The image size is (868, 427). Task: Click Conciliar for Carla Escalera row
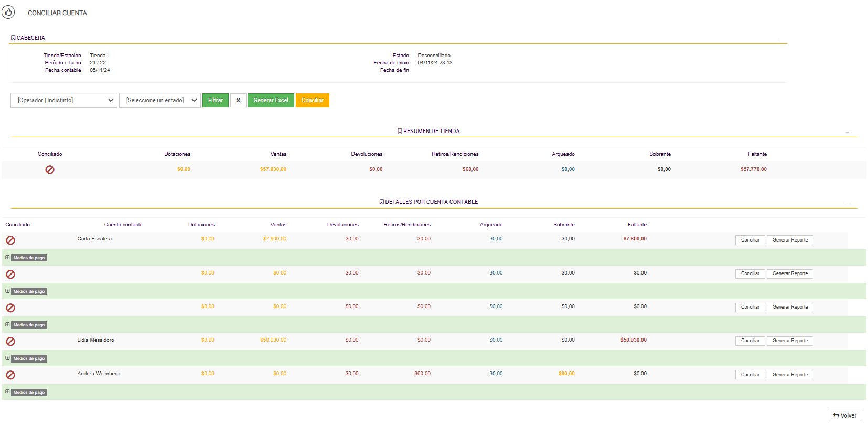click(x=750, y=240)
